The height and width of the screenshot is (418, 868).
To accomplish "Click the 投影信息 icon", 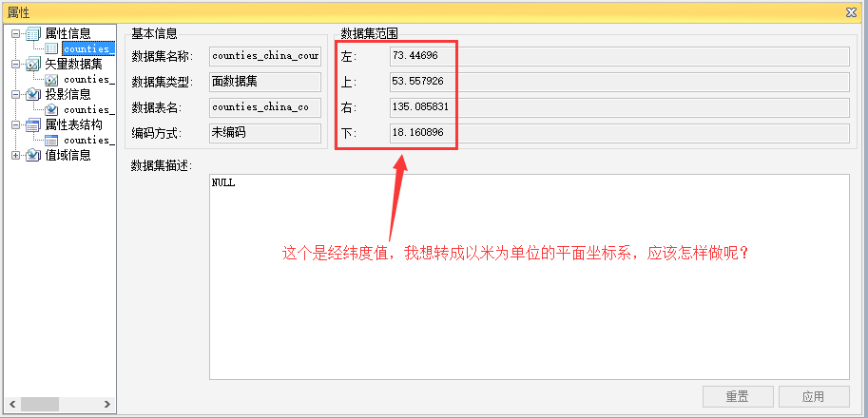I will (x=32, y=95).
